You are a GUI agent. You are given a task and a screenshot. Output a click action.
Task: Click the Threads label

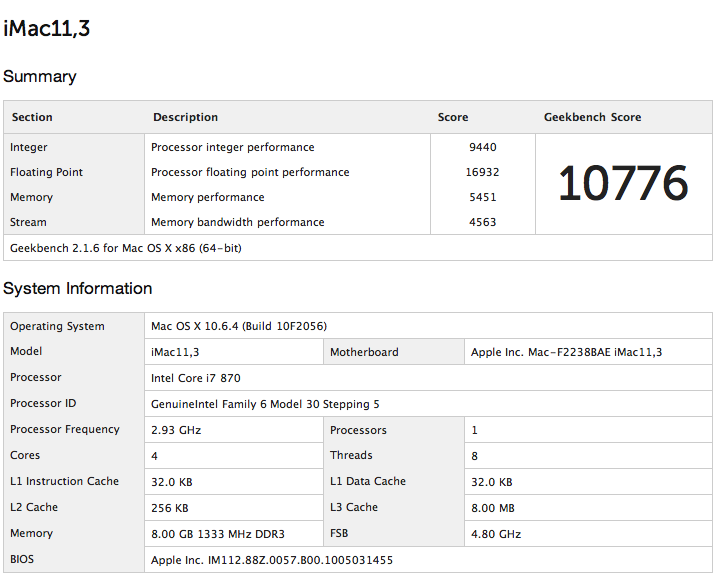[x=351, y=455]
